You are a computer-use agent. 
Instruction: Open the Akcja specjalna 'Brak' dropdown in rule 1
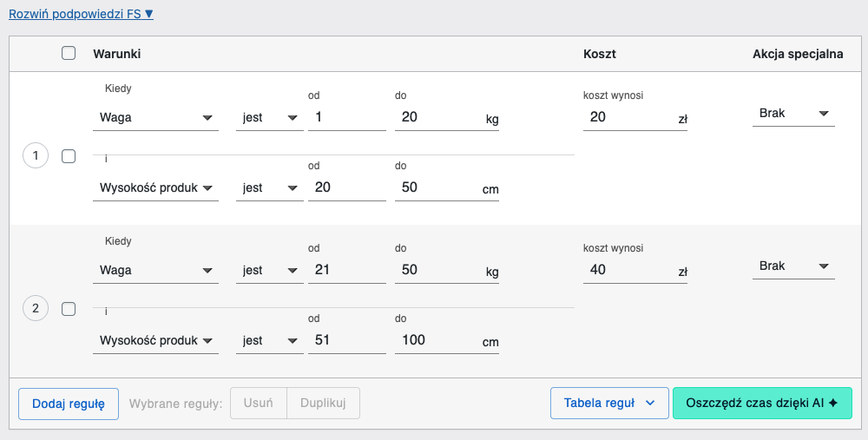click(x=792, y=113)
